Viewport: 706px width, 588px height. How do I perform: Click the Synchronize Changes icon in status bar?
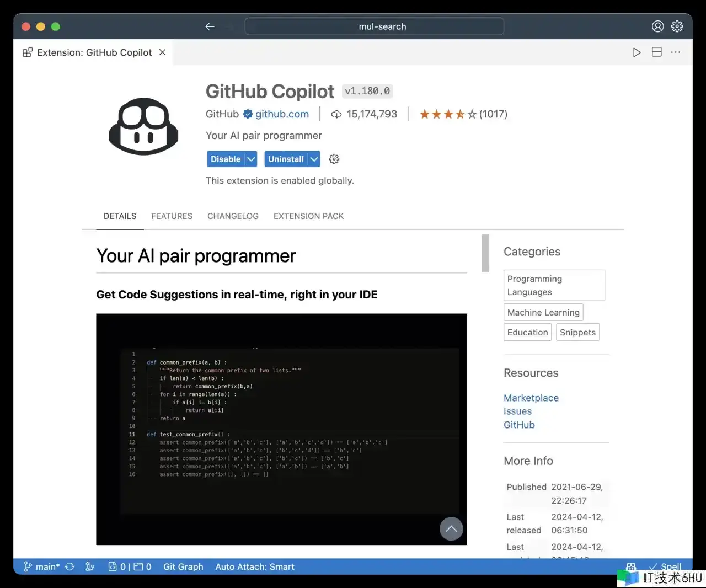click(x=69, y=566)
